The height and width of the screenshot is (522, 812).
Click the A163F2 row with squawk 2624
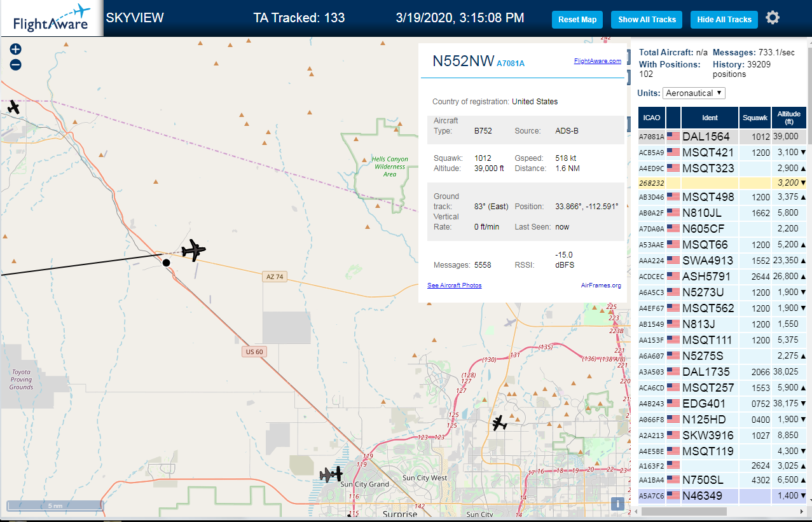tap(722, 465)
